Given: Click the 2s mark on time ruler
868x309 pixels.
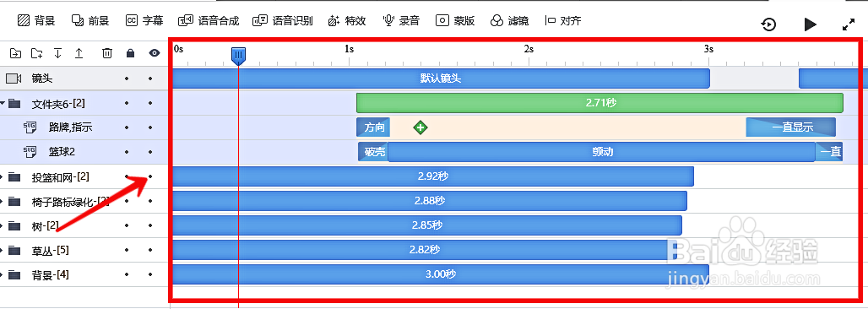Looking at the screenshot, I should coord(529,49).
